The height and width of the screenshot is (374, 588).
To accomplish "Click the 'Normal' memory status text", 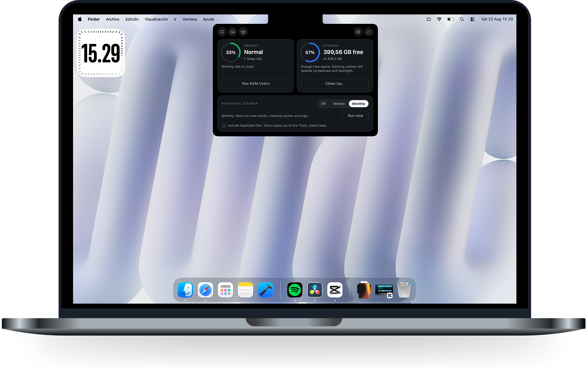I will point(254,52).
